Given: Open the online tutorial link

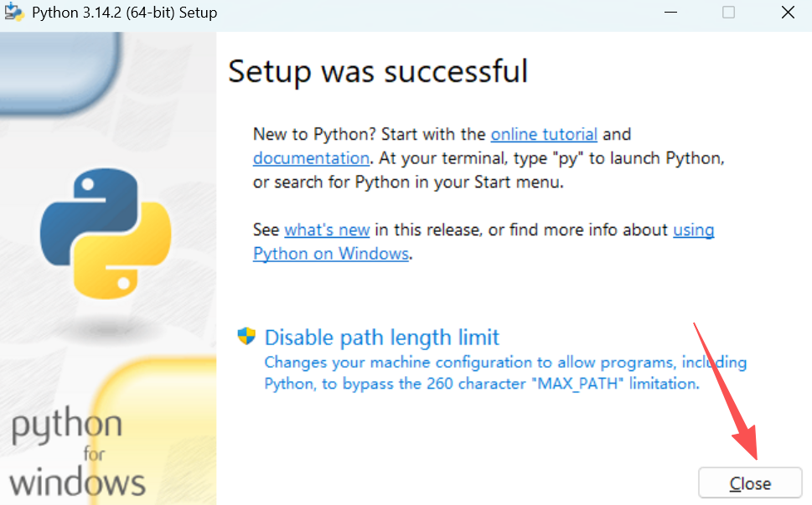Looking at the screenshot, I should pyautogui.click(x=544, y=135).
